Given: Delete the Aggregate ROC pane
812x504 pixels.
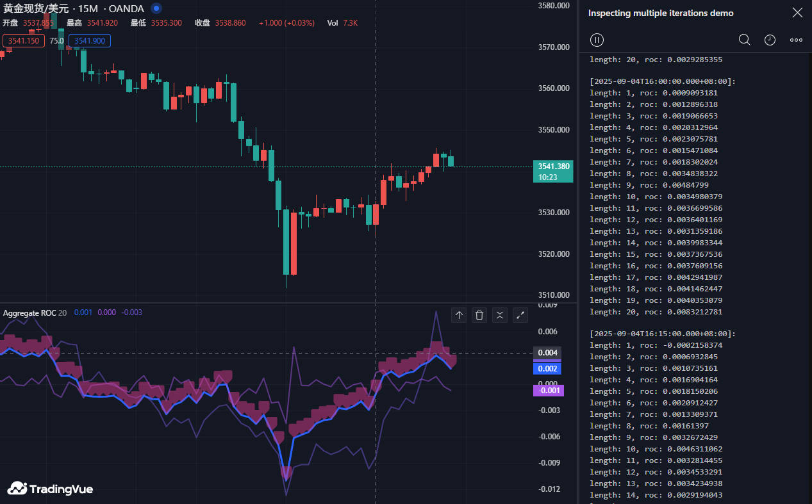Looking at the screenshot, I should (479, 314).
